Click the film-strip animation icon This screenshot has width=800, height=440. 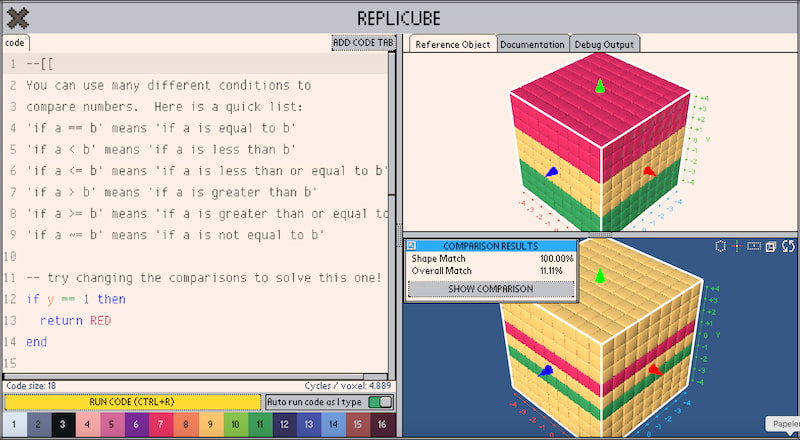pyautogui.click(x=754, y=246)
